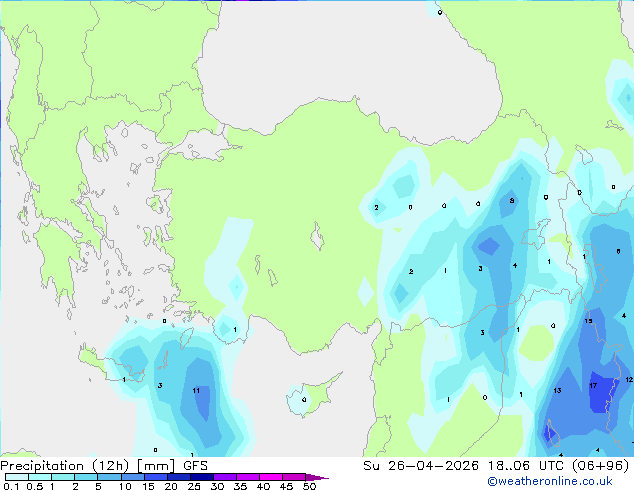Click the 35–40 mm legend swatch
Image resolution: width=634 pixels, height=490 pixels.
247,477
